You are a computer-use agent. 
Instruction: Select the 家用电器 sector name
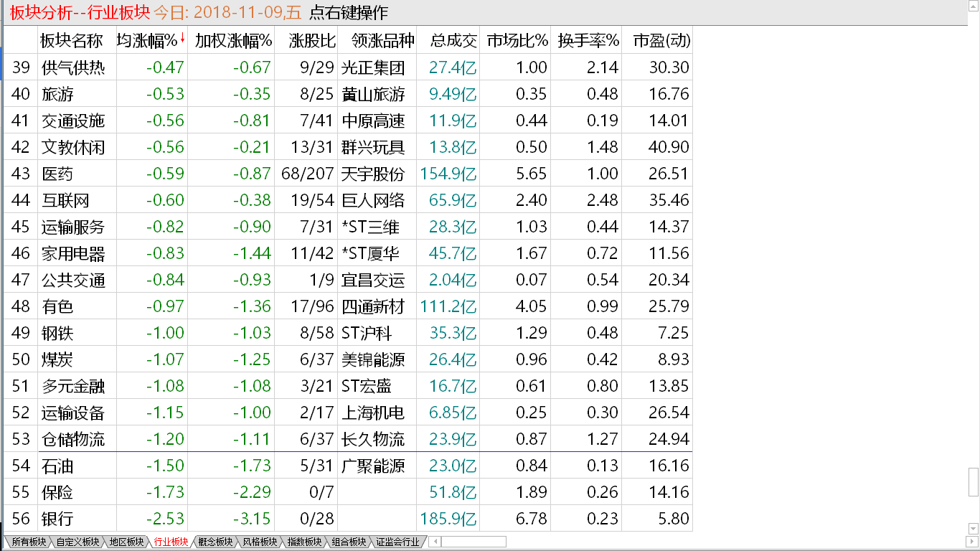pyautogui.click(x=73, y=253)
